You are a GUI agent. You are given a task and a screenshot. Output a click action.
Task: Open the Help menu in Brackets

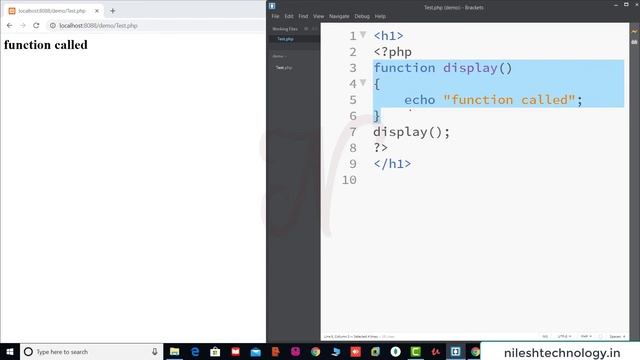point(380,16)
